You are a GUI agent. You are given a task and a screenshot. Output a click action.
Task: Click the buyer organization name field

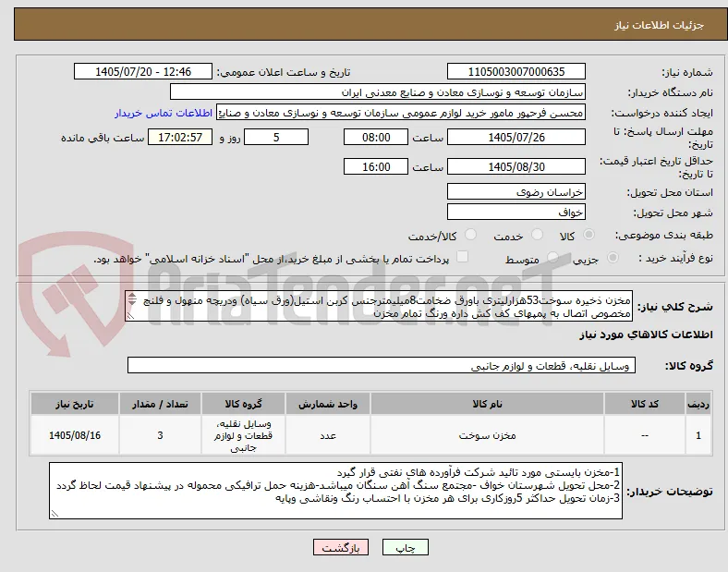coord(378,91)
